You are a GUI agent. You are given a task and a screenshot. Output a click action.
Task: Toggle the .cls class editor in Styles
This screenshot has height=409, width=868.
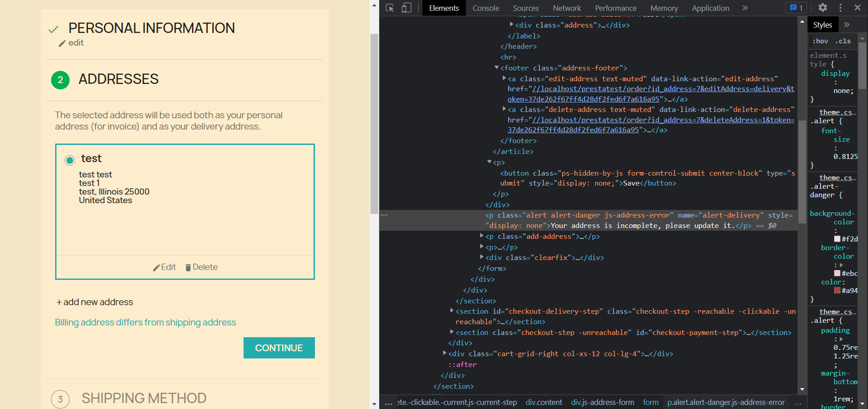pyautogui.click(x=843, y=41)
